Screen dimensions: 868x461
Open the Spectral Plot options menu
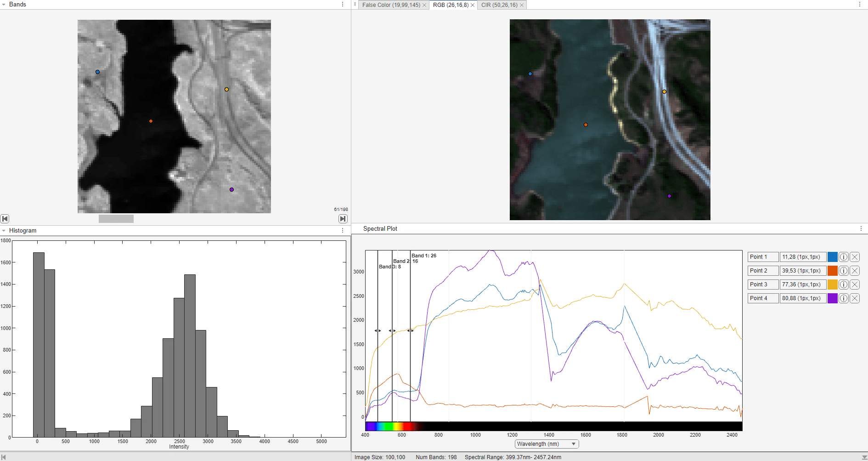pyautogui.click(x=861, y=228)
